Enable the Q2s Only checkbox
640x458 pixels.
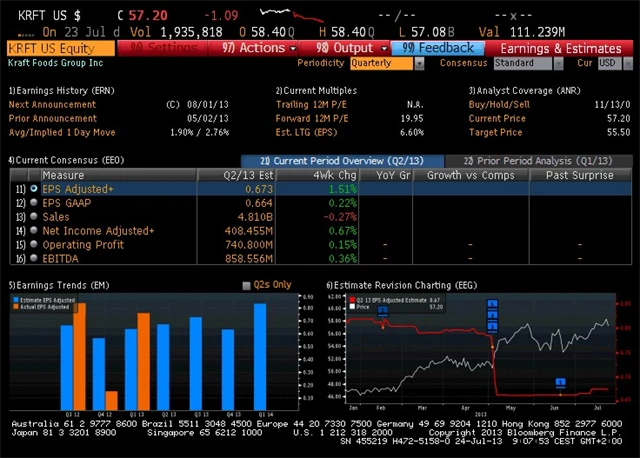(248, 285)
